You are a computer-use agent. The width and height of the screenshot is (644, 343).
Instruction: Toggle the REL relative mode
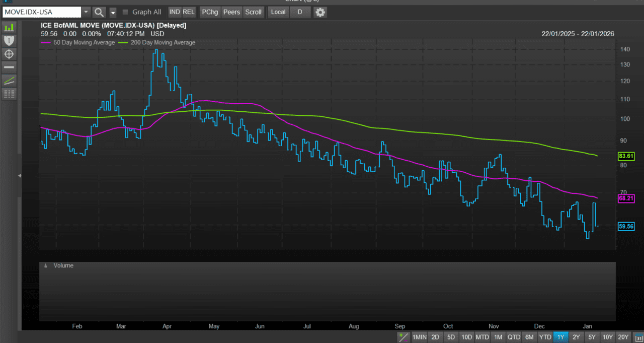coord(189,12)
